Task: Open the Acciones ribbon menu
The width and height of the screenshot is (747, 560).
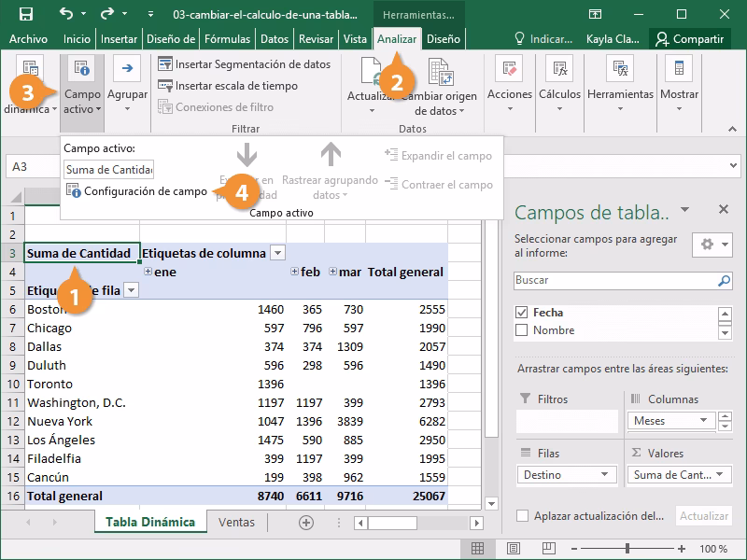Action: click(x=509, y=84)
